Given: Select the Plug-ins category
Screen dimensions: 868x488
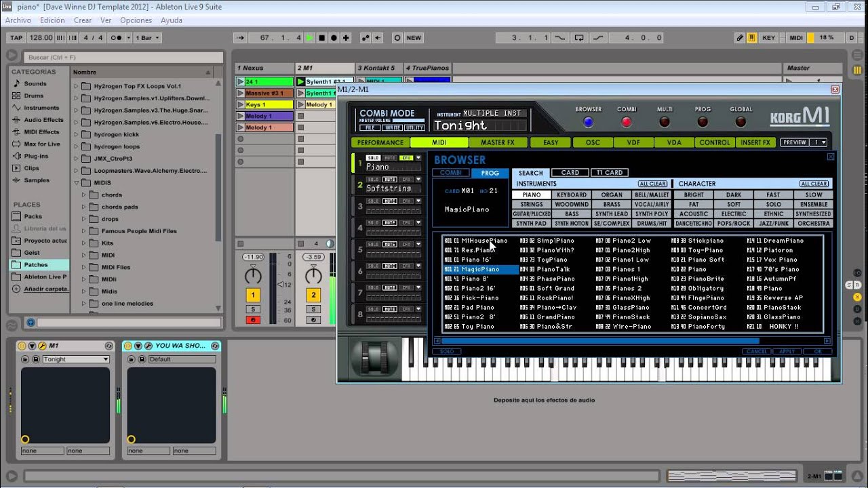Looking at the screenshot, I should pyautogui.click(x=36, y=156).
